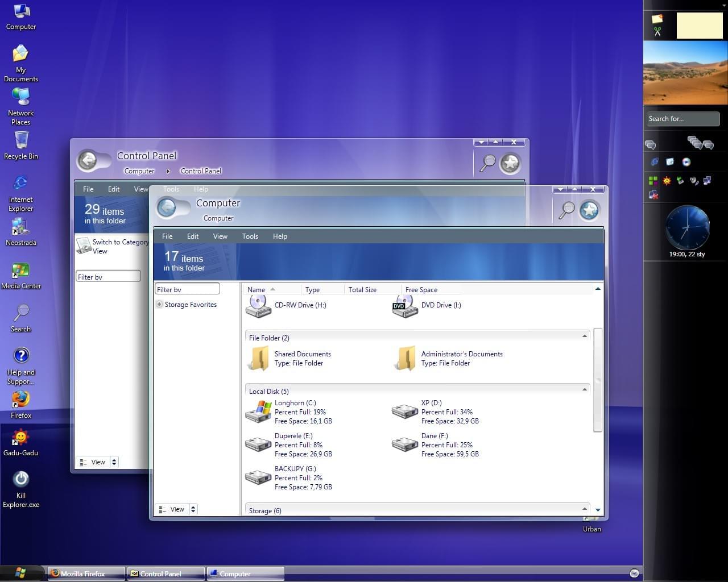Launch Internet Explorer from desktop
This screenshot has width=728, height=582.
[x=21, y=193]
